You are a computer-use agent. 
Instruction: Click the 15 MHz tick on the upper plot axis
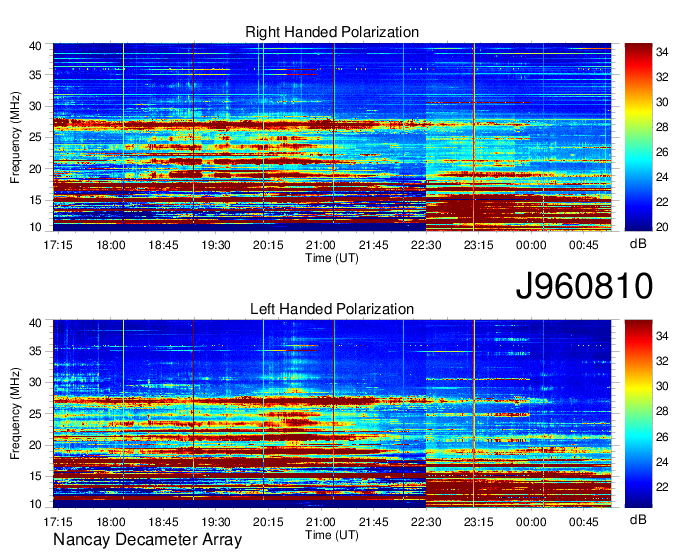click(35, 200)
